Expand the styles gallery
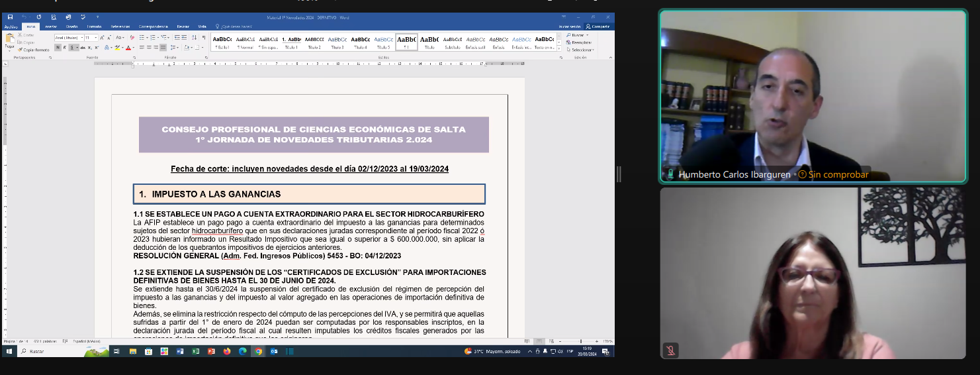 pos(559,48)
